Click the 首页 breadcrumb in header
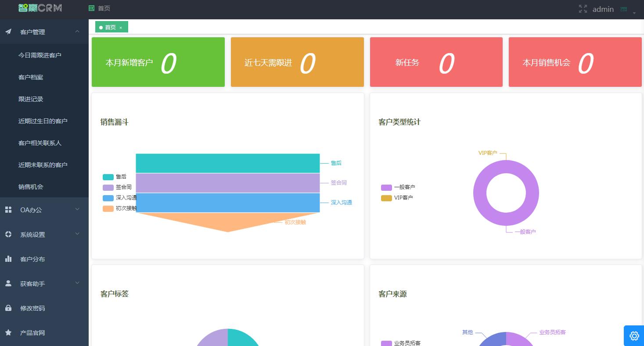644x346 pixels. [104, 8]
